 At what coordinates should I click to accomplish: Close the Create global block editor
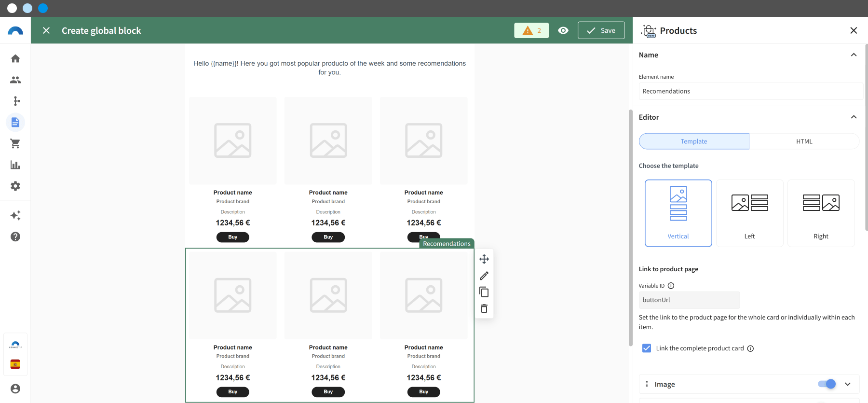[46, 30]
